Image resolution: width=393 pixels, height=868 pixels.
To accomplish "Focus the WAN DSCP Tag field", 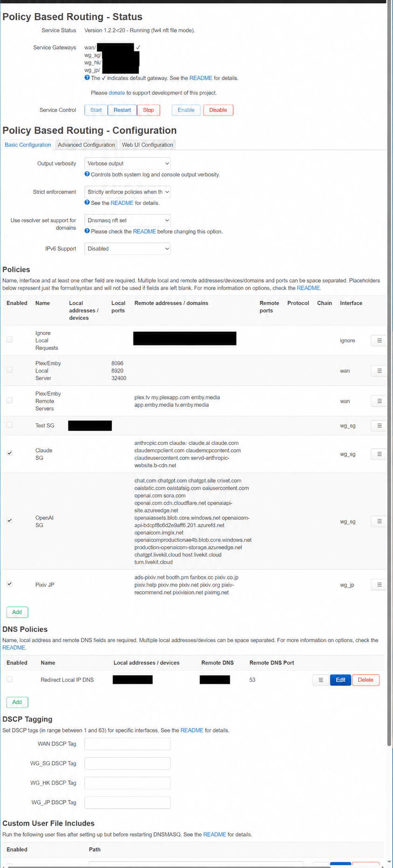I will point(127,744).
